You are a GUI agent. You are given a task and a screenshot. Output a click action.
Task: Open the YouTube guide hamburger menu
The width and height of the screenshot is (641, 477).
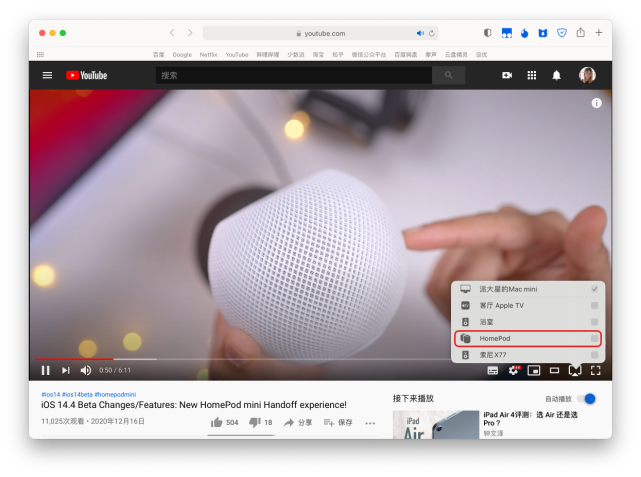tap(47, 75)
